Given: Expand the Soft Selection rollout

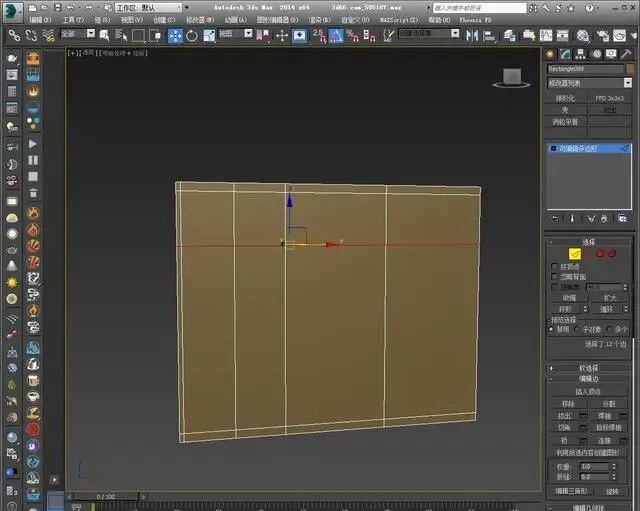Looking at the screenshot, I should (589, 368).
